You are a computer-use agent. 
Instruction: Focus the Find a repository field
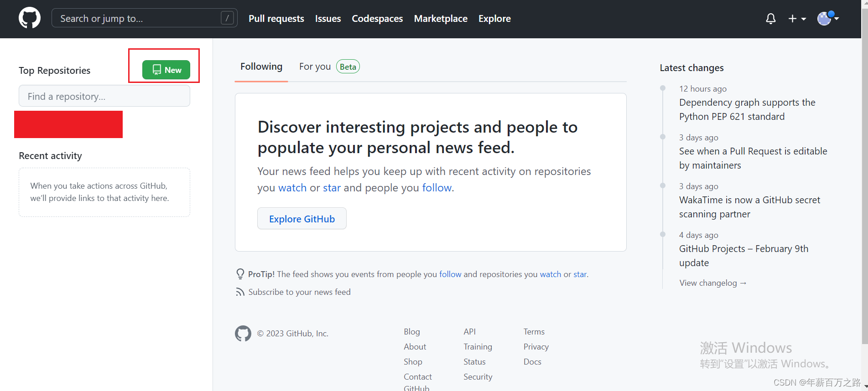(104, 96)
